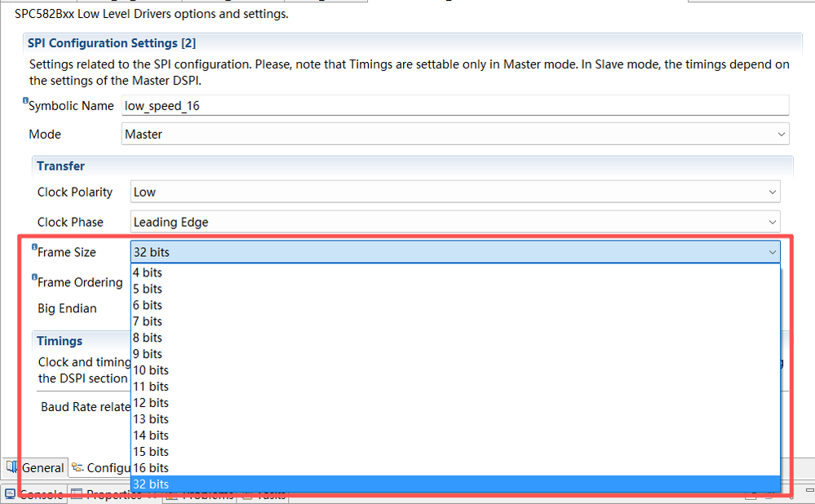Click the Transfer section header
815x504 pixels.
[60, 166]
